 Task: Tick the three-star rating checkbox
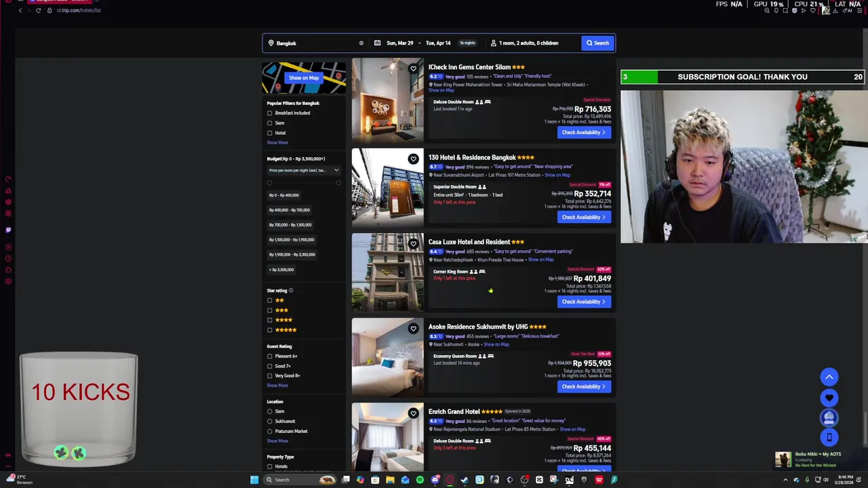(x=270, y=310)
